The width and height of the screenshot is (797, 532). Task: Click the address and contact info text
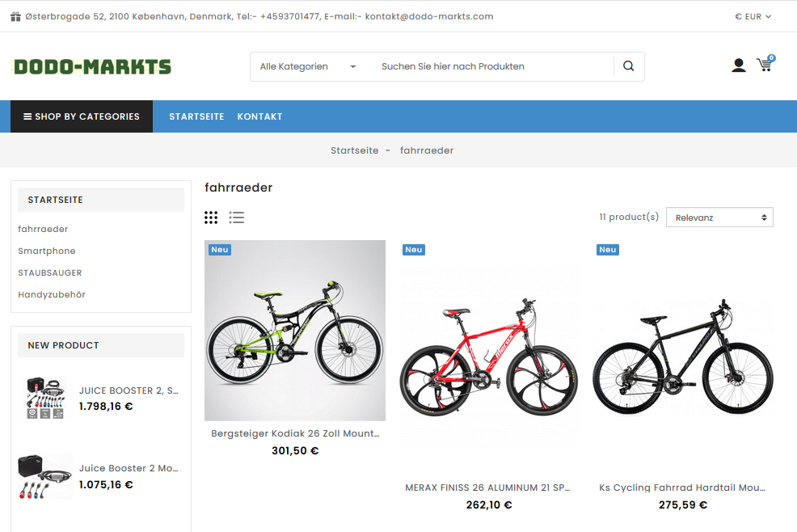(x=259, y=16)
